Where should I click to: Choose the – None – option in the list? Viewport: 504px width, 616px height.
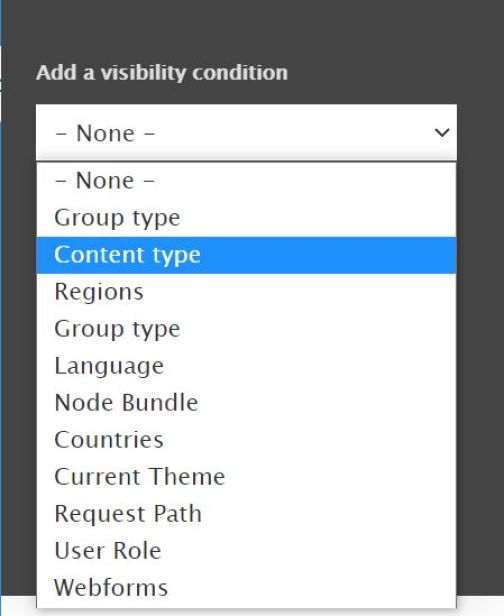(x=246, y=181)
